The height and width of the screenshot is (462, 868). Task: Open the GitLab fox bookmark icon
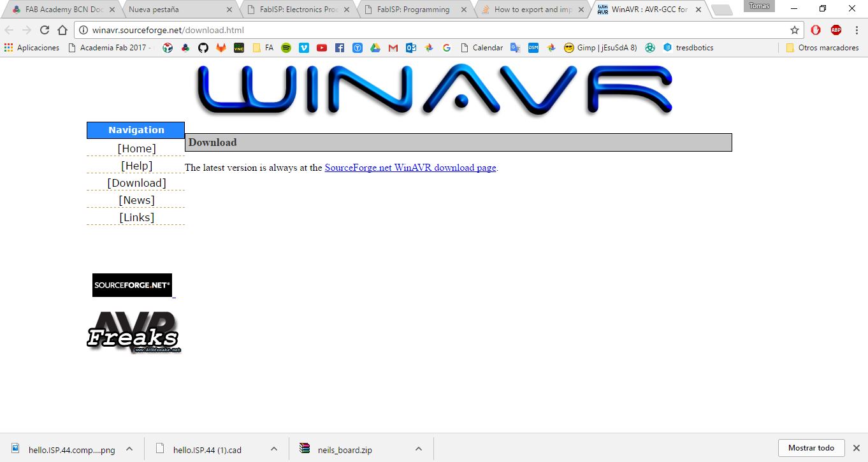pos(221,48)
